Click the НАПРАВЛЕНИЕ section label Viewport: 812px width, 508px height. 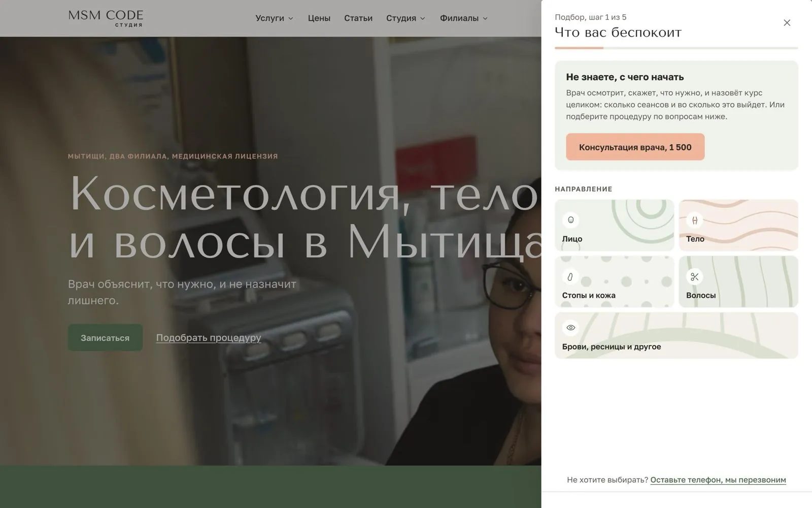(584, 189)
